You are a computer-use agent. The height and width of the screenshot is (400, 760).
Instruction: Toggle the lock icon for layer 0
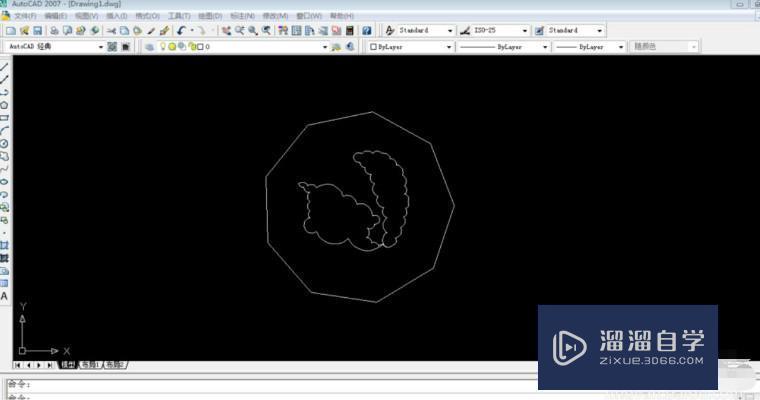point(192,47)
